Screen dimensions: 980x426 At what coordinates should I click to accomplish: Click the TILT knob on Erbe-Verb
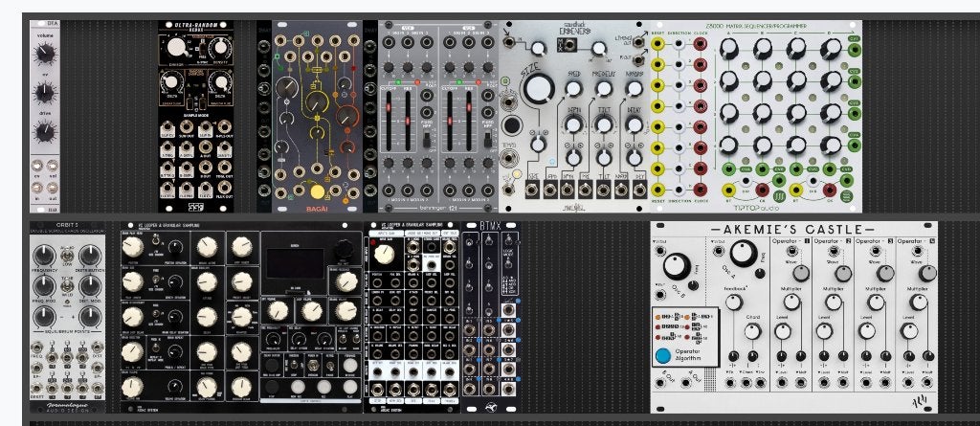[603, 124]
